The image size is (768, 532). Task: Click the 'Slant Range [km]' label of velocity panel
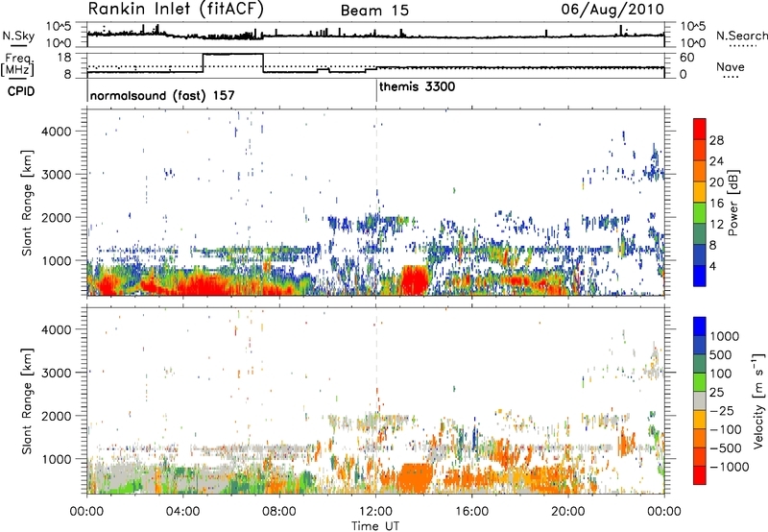pyautogui.click(x=27, y=401)
